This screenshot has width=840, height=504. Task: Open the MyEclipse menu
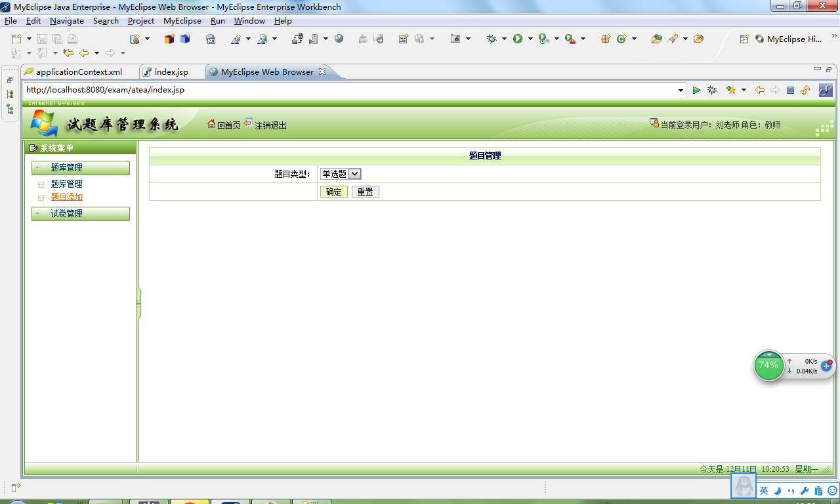coord(182,20)
